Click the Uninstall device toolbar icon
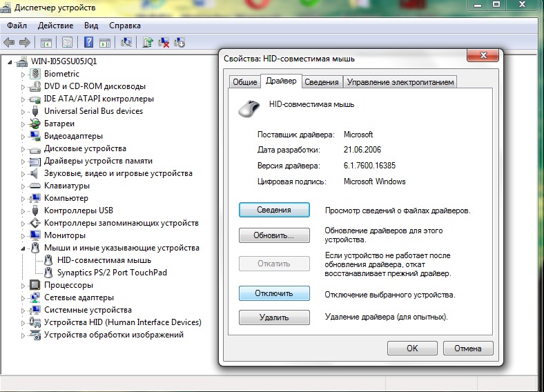 [164, 43]
